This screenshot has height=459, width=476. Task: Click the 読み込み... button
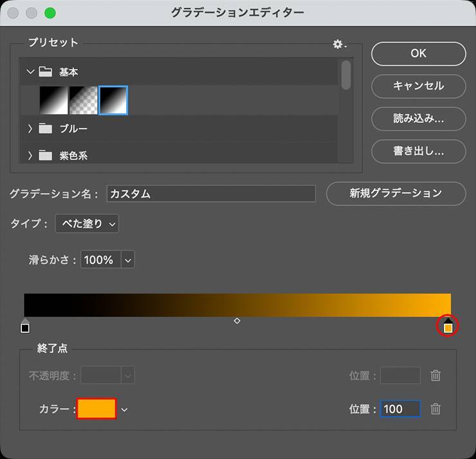[419, 119]
